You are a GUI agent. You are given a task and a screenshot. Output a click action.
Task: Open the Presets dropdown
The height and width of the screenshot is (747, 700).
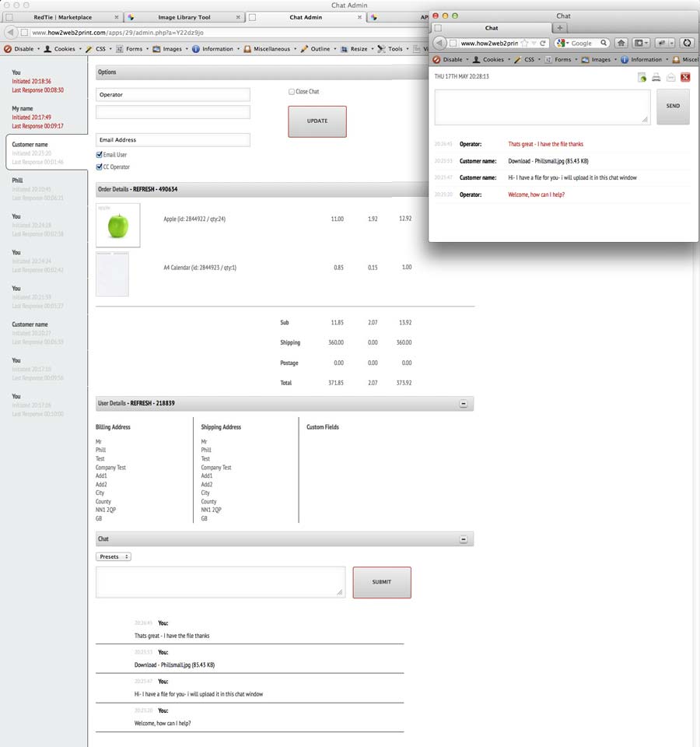(114, 556)
